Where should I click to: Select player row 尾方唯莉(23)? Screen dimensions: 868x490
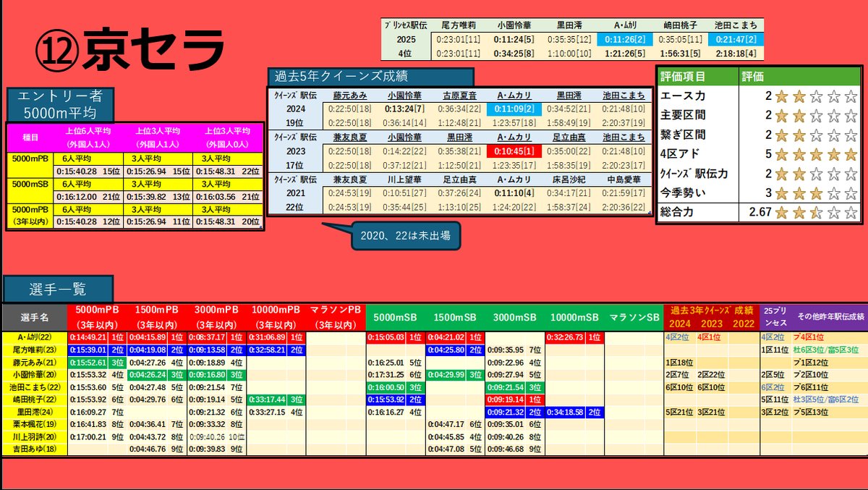click(434, 349)
